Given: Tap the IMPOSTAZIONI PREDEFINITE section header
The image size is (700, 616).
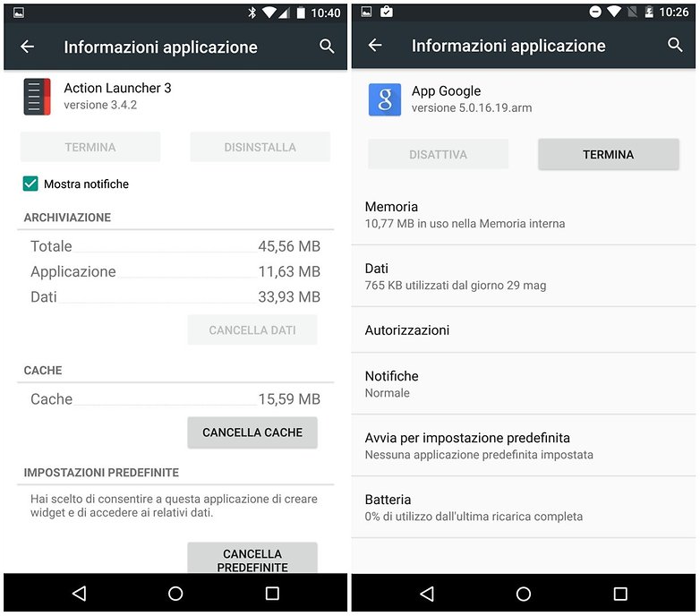Looking at the screenshot, I should [101, 472].
